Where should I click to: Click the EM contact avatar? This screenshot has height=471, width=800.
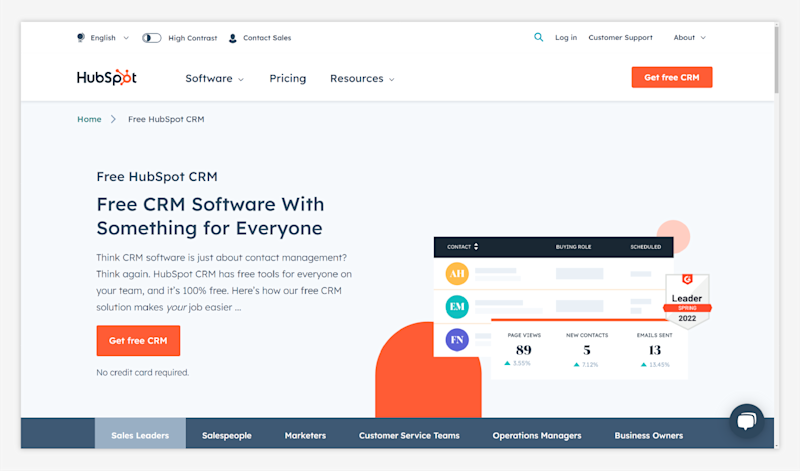tap(457, 307)
